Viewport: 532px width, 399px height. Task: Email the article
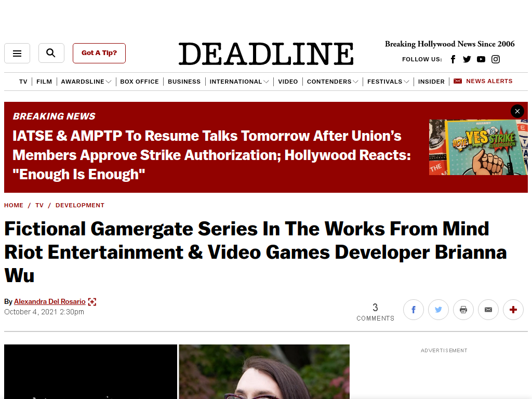click(x=488, y=310)
